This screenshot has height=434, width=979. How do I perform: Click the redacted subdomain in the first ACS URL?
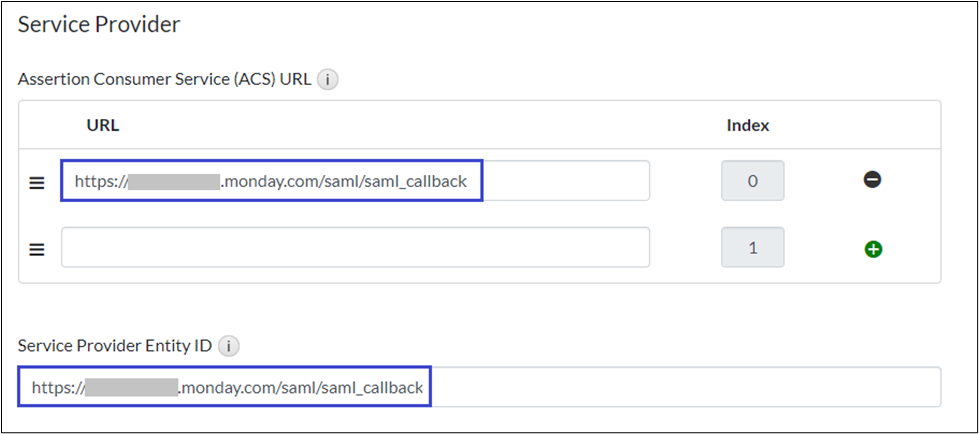(x=174, y=182)
